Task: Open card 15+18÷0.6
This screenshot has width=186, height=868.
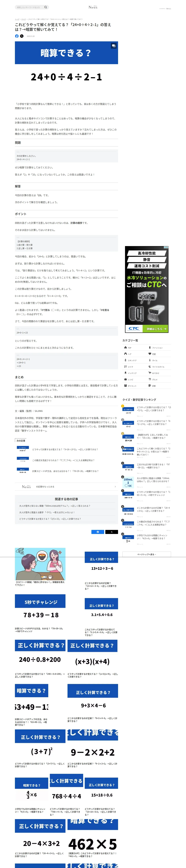Action: tap(101, 797)
